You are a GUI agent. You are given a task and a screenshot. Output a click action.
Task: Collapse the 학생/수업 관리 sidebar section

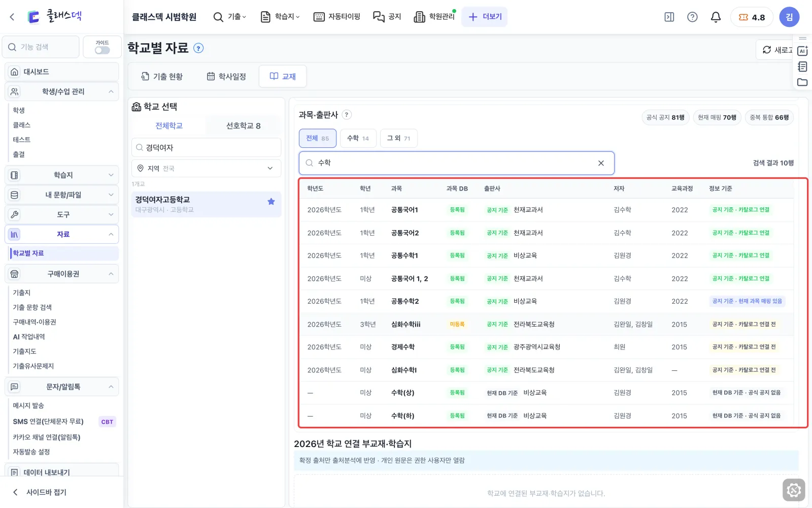point(62,91)
